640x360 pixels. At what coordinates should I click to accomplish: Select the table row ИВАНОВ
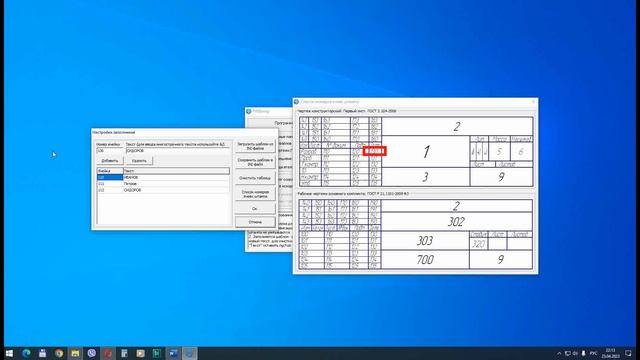pyautogui.click(x=163, y=178)
